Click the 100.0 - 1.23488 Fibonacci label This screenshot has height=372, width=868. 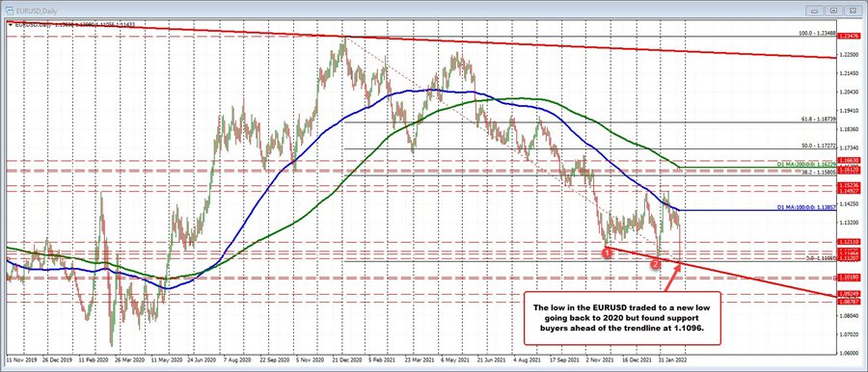pos(817,34)
